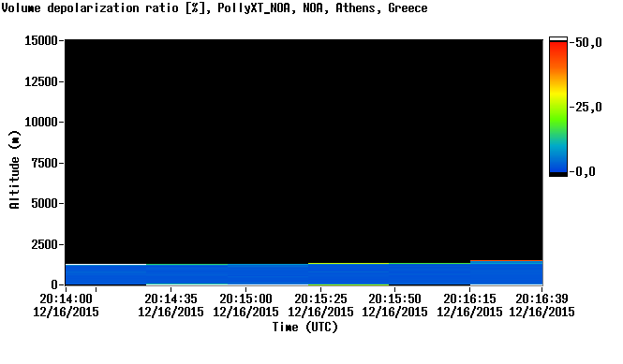
Task: Click the Time (UTC) axis title
Action: [305, 328]
